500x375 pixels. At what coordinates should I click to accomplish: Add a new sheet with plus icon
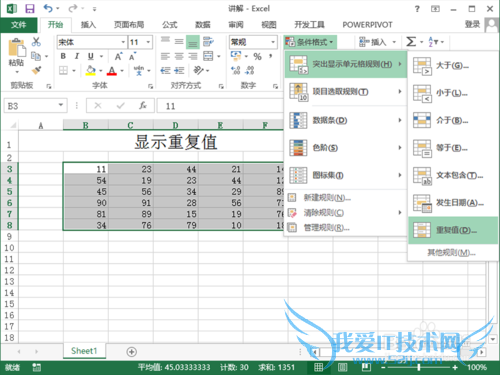[132, 352]
